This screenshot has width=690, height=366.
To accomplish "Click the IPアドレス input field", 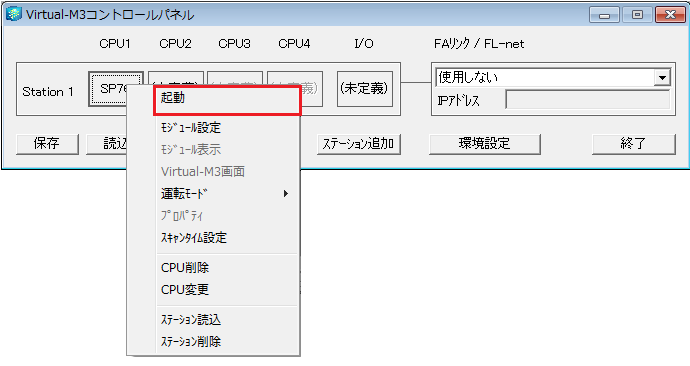I will pos(588,99).
